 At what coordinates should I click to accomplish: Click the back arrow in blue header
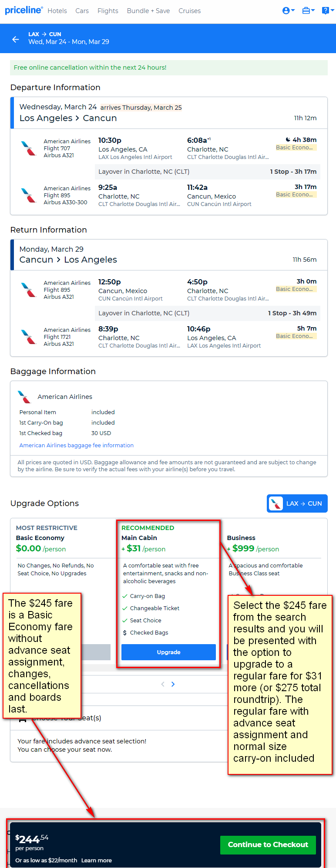(x=16, y=39)
